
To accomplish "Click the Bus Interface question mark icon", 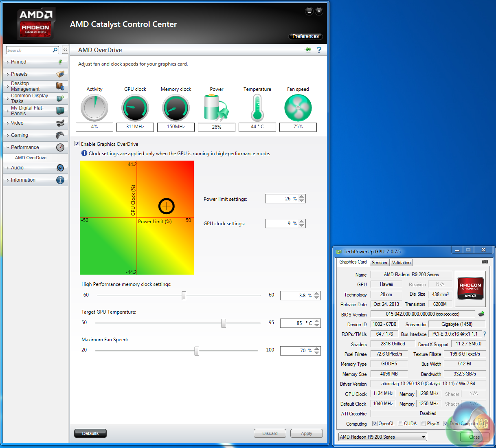I will click(485, 334).
